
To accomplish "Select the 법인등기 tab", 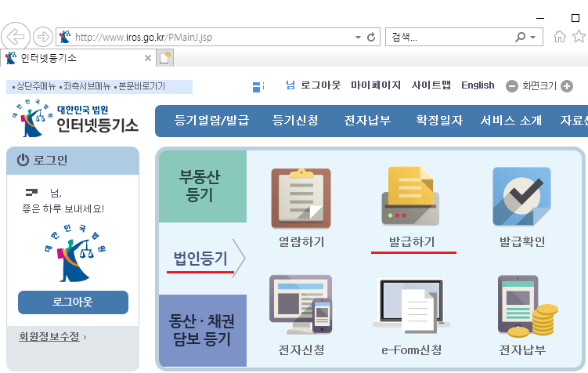I will tap(203, 259).
